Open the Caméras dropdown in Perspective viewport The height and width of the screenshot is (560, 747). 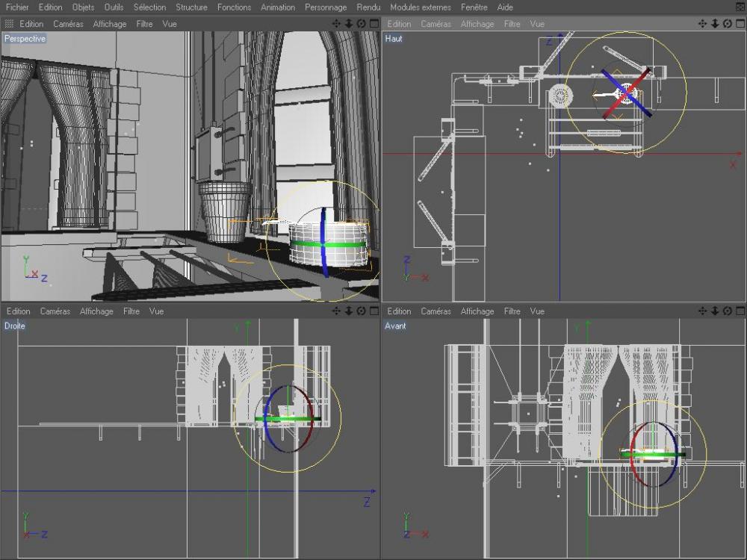pos(68,24)
